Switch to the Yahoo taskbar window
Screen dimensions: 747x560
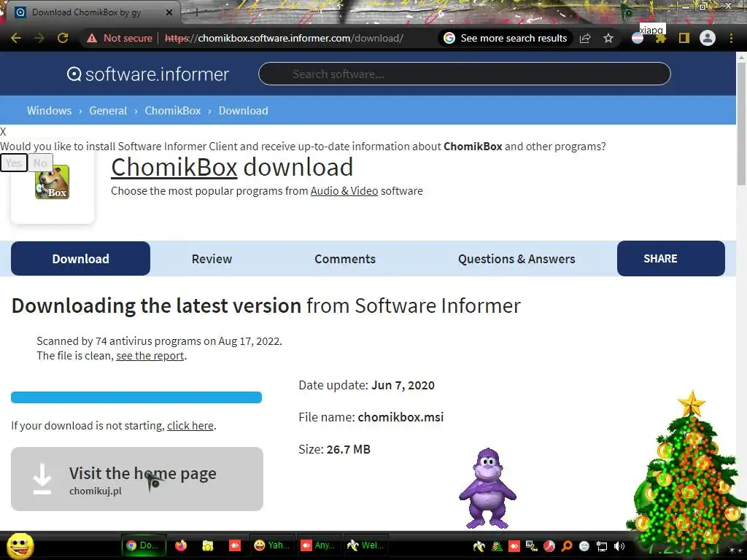[271, 545]
